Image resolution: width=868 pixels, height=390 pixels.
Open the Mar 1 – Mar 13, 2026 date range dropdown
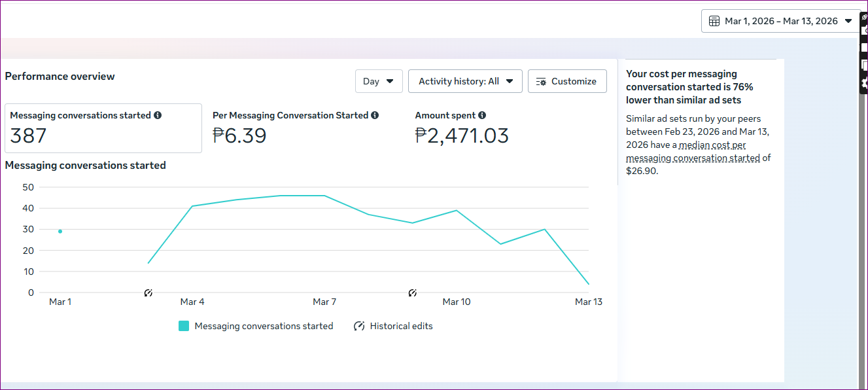(780, 21)
